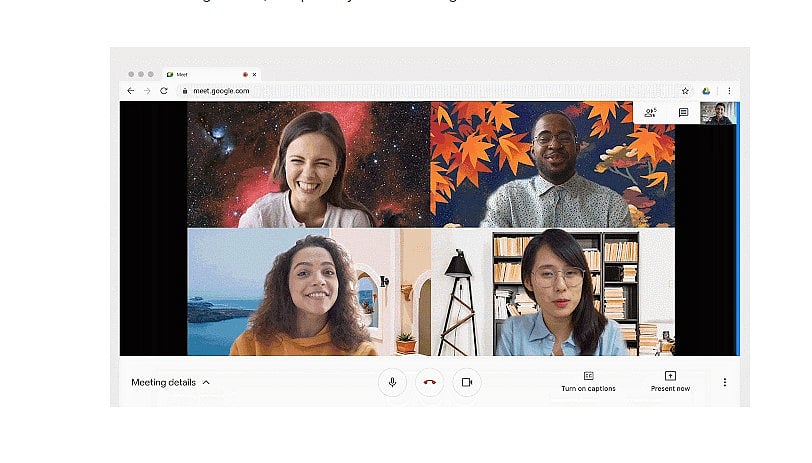Select the woman with galaxy background

[x=309, y=165]
